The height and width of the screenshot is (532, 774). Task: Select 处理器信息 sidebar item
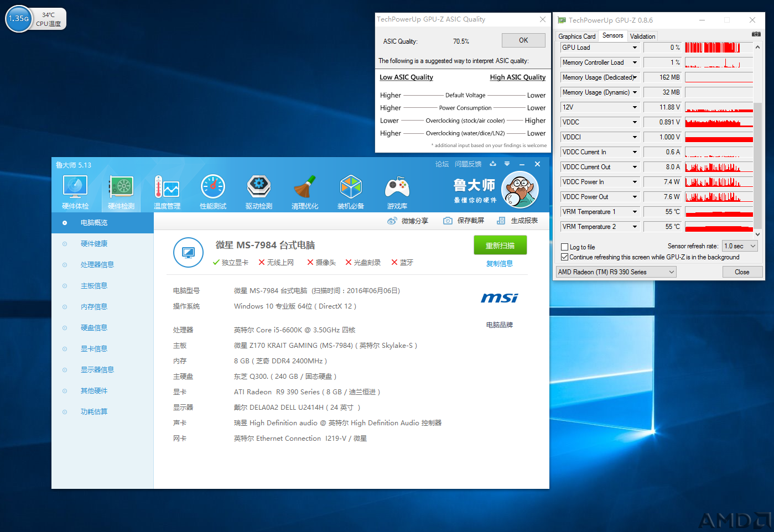[102, 265]
